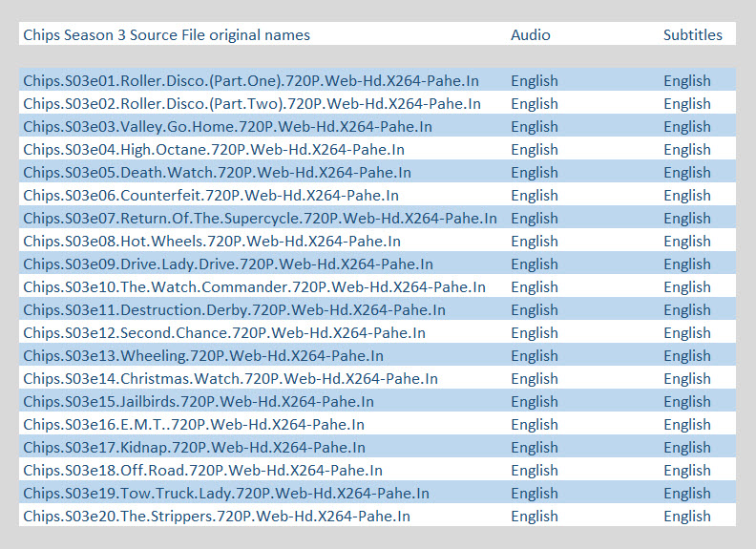Screen dimensions: 756x549
Task: Select the S03e01 Roller Disco Part One filename
Action: click(x=251, y=81)
